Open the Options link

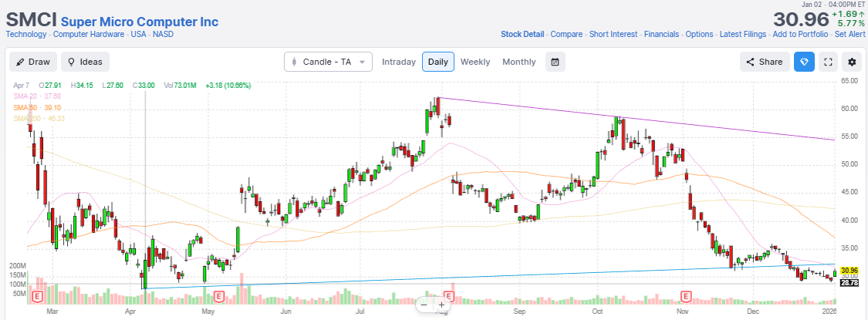click(699, 35)
